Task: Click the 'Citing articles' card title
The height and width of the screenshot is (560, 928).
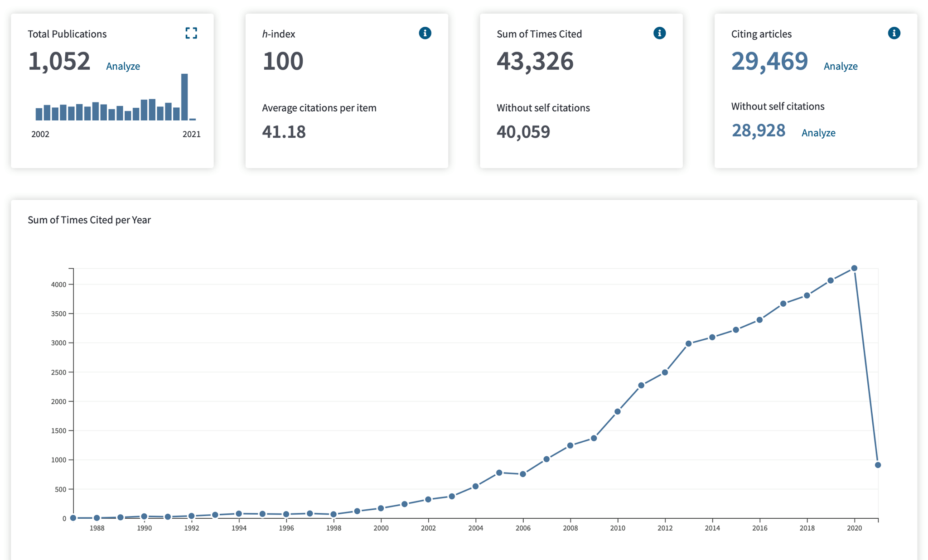Action: point(761,34)
